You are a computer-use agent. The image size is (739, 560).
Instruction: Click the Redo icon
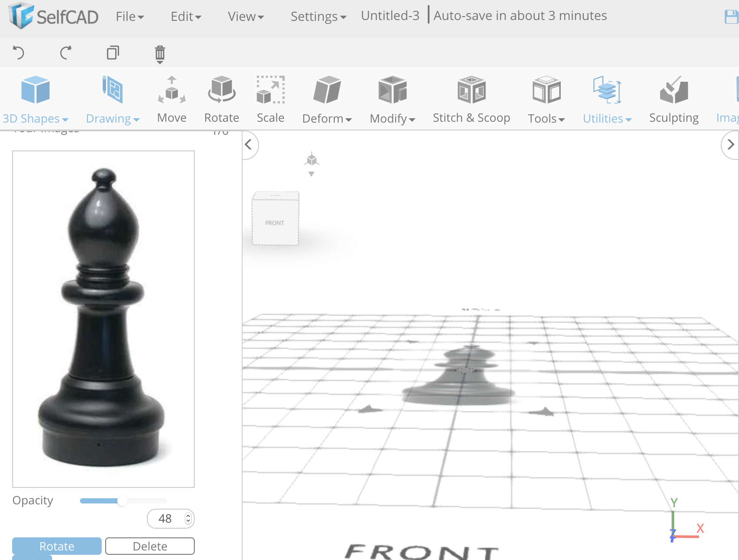(66, 53)
